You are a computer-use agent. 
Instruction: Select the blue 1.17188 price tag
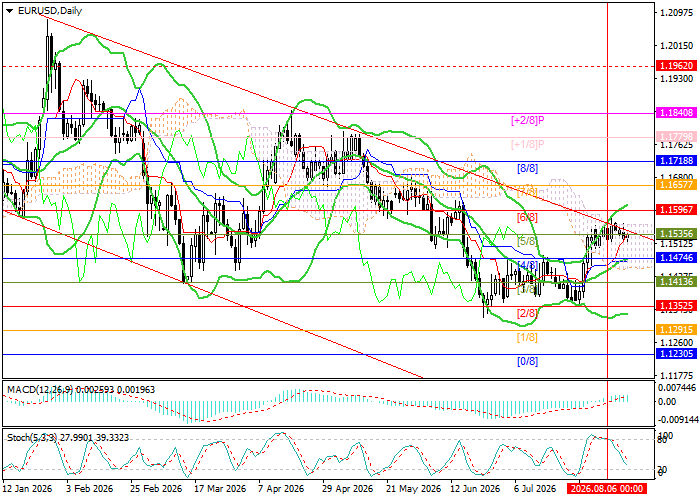(676, 161)
